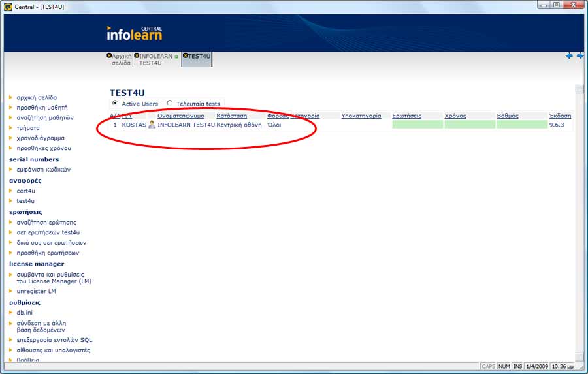Image resolution: width=588 pixels, height=374 pixels.
Task: Sort by the Φορέας column header
Action: (x=278, y=116)
